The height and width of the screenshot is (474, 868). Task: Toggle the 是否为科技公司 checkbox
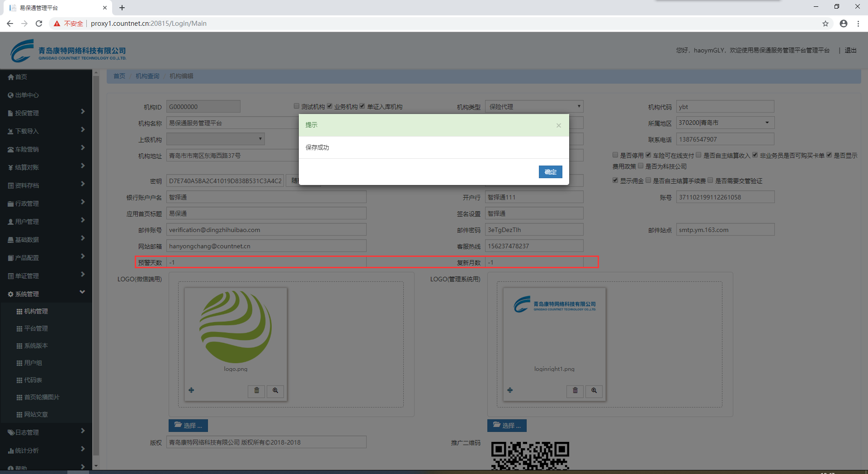pos(641,166)
